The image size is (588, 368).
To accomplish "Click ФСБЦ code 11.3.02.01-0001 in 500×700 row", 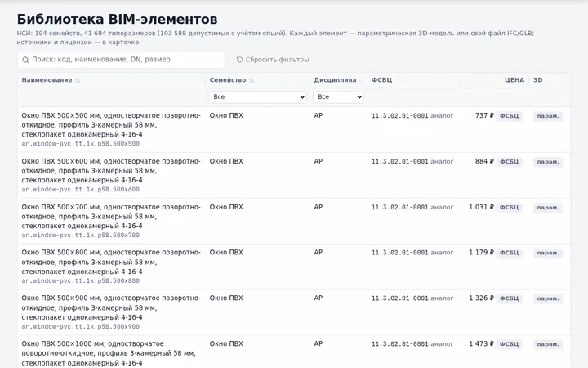I will [x=399, y=207].
